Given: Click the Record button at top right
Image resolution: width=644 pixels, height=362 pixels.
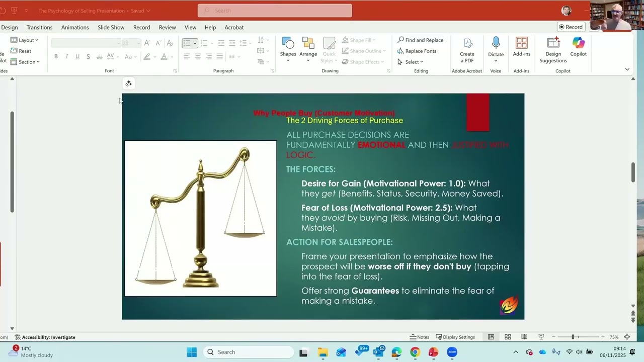Looking at the screenshot, I should [x=571, y=27].
